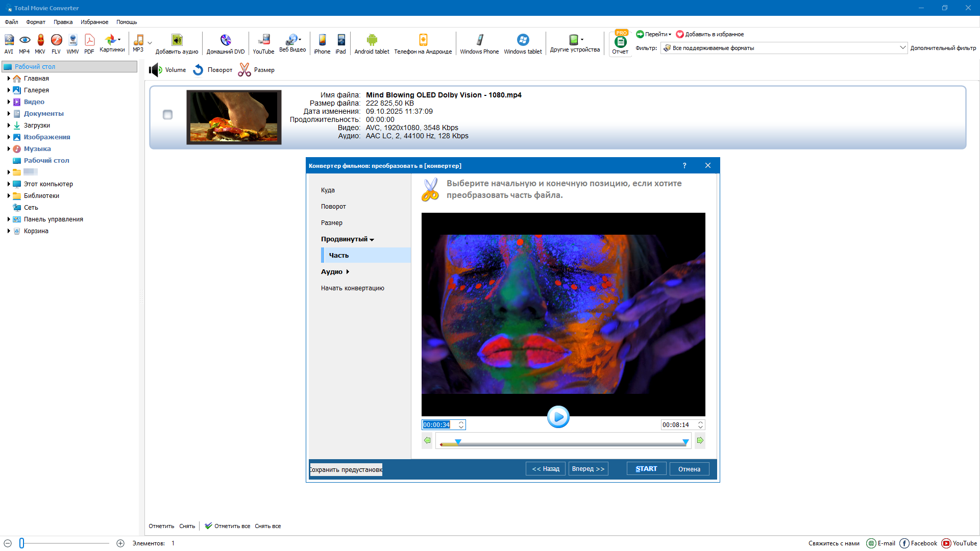The height and width of the screenshot is (551, 980).
Task: Open the Формат menu
Action: [36, 22]
